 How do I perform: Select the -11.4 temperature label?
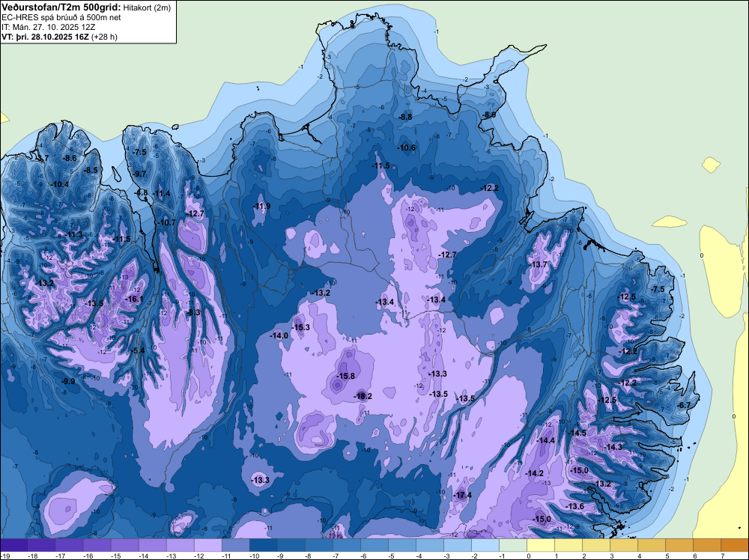pyautogui.click(x=162, y=194)
